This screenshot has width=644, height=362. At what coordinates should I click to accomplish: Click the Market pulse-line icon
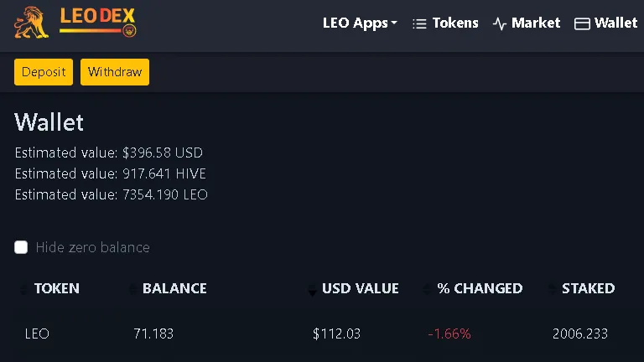[x=499, y=23]
